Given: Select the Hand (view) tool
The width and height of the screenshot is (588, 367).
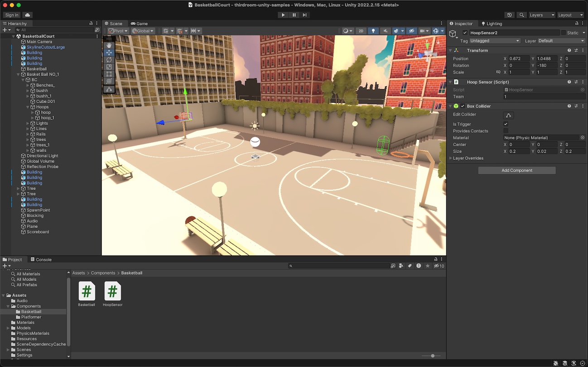Looking at the screenshot, I should coord(109,45).
